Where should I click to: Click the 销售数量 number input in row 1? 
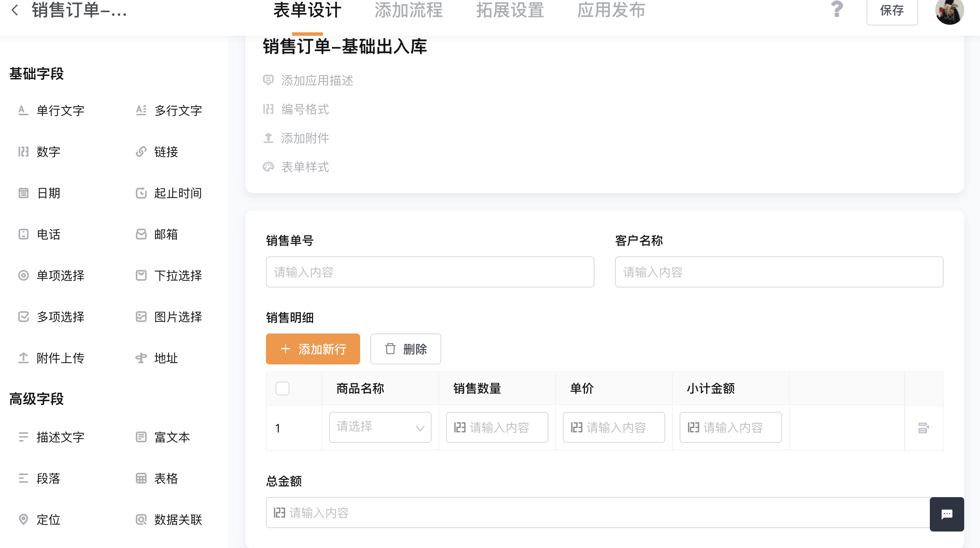[x=497, y=427]
